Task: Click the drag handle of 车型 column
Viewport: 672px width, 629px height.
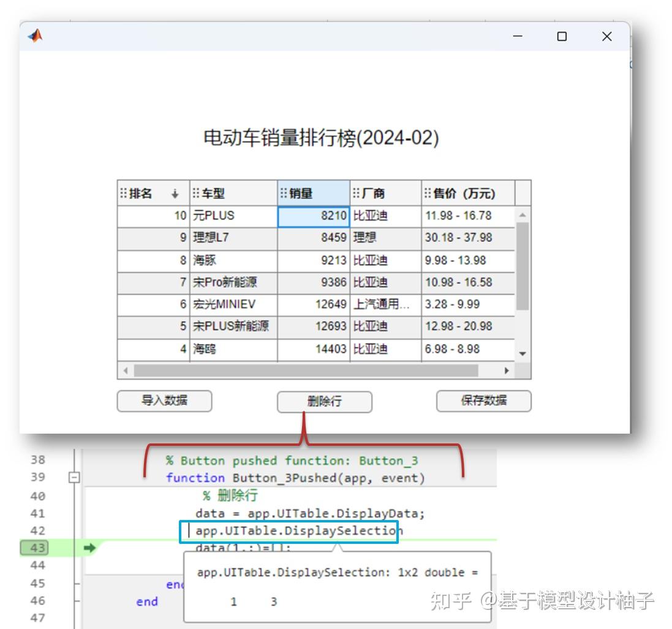Action: coord(196,194)
